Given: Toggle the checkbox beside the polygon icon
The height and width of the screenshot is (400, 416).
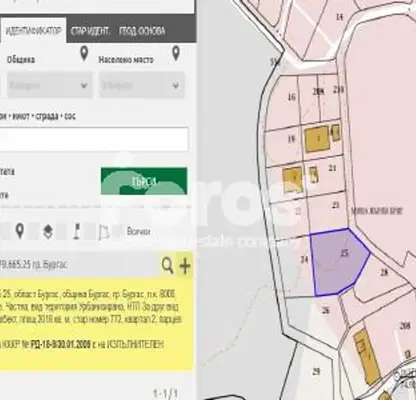Looking at the screenshot, I should (x=89, y=232).
